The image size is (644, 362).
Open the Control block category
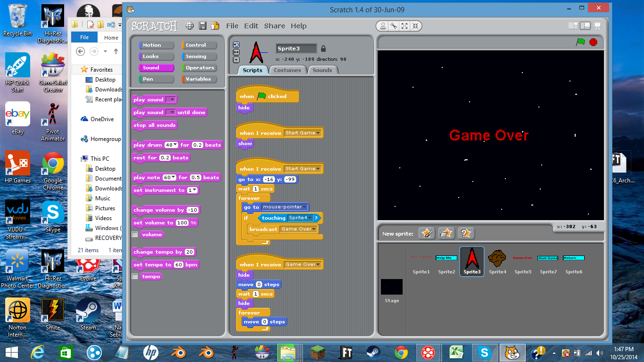(199, 45)
